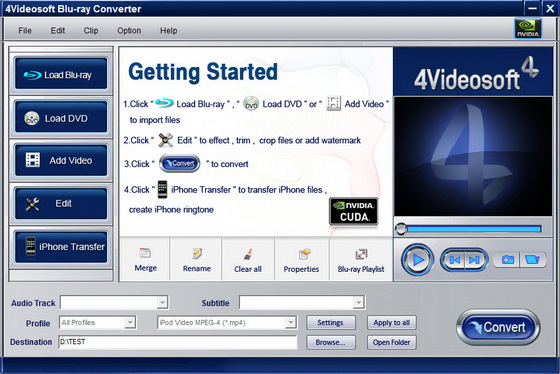This screenshot has width=560, height=374.
Task: Open the File menu
Action: point(25,31)
